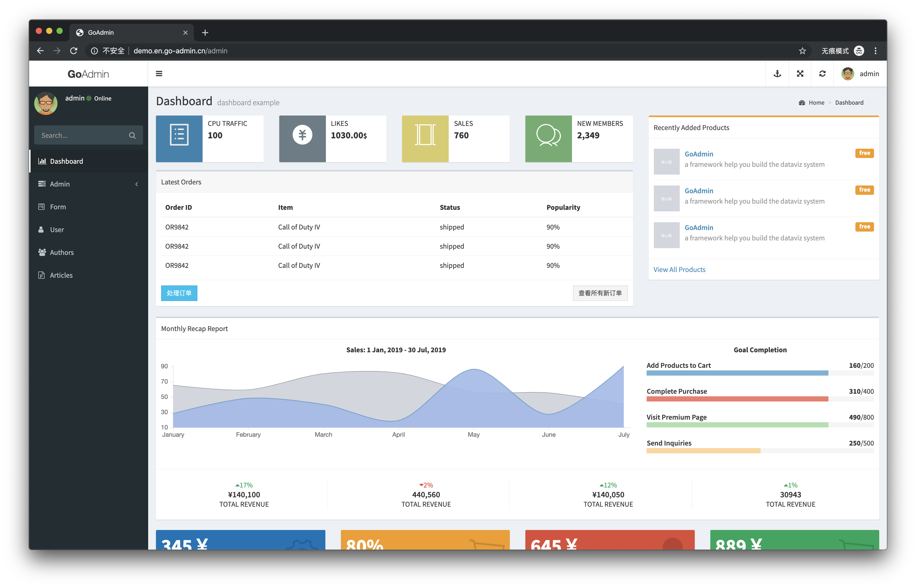Click the View All Products link
The height and width of the screenshot is (588, 916).
(679, 270)
